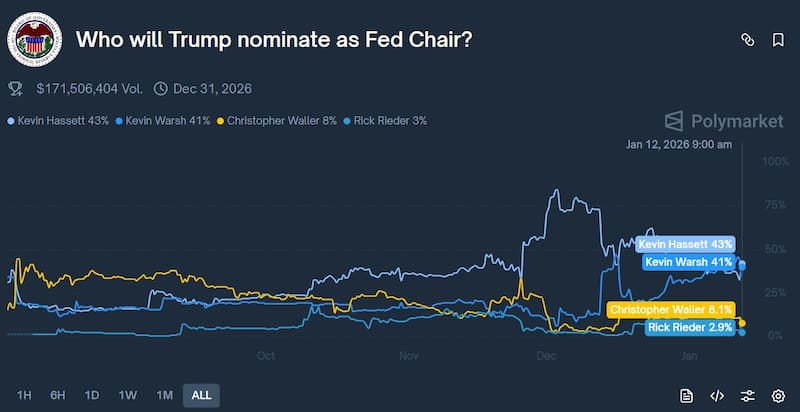This screenshot has height=412, width=800.
Task: Click the Kevin Hassett 43% chart label
Action: click(x=685, y=244)
